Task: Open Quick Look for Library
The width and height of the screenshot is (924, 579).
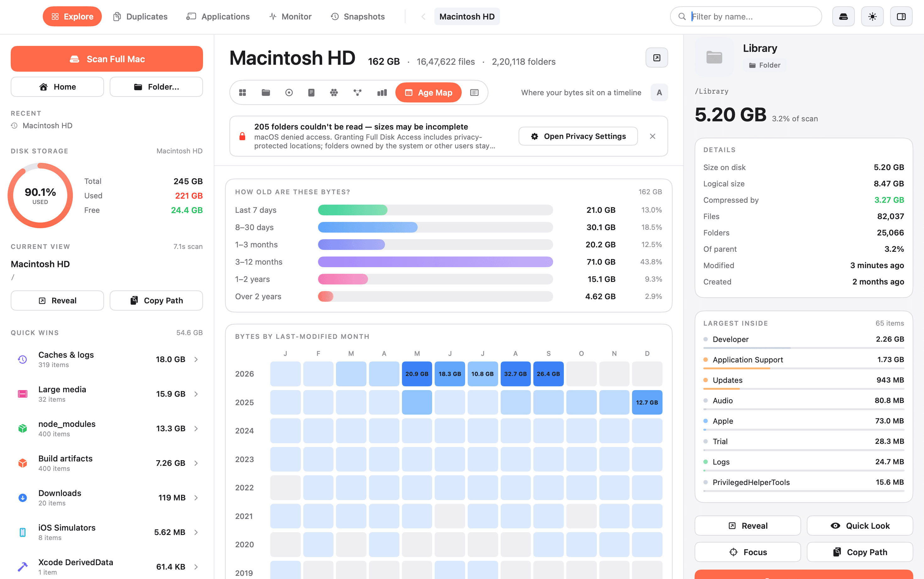Action: pyautogui.click(x=860, y=526)
